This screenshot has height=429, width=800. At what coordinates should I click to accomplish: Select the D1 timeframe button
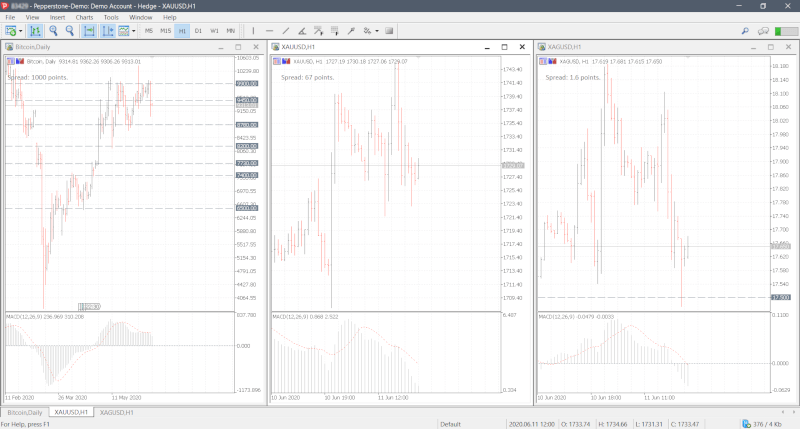coord(198,31)
